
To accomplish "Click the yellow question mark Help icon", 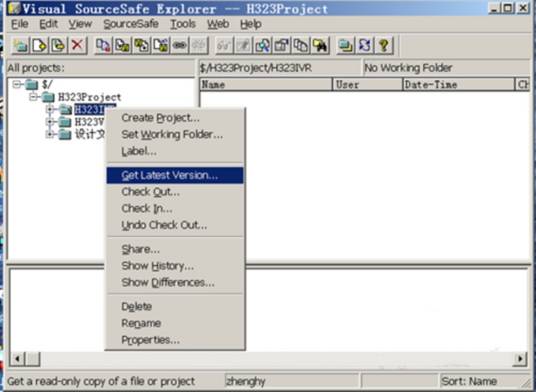I will point(384,45).
